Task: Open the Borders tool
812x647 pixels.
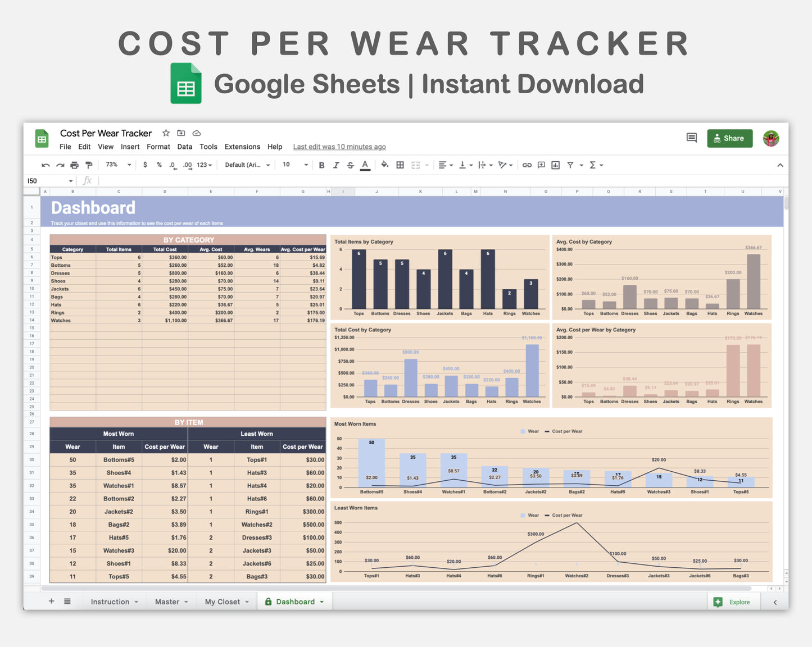Action: coord(400,165)
